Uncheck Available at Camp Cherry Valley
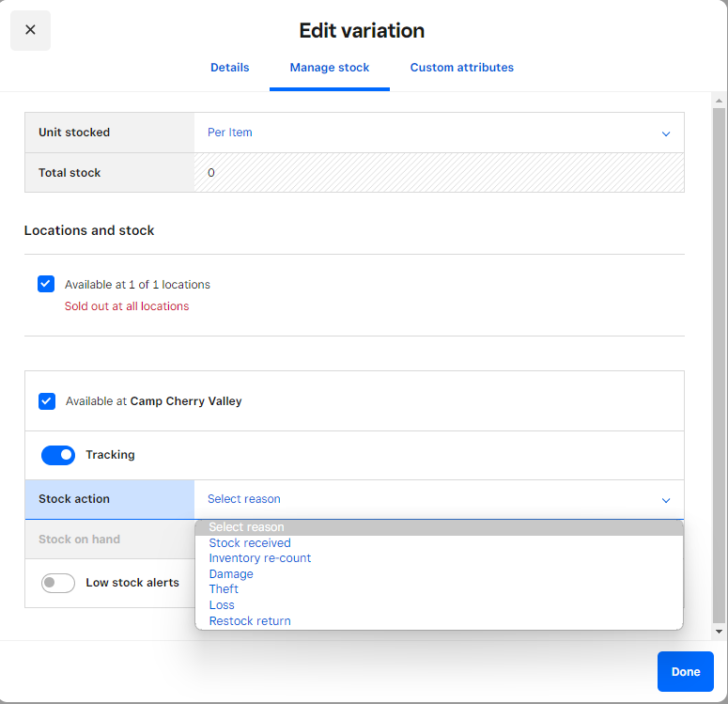Screen dimensions: 728x704 [47, 401]
